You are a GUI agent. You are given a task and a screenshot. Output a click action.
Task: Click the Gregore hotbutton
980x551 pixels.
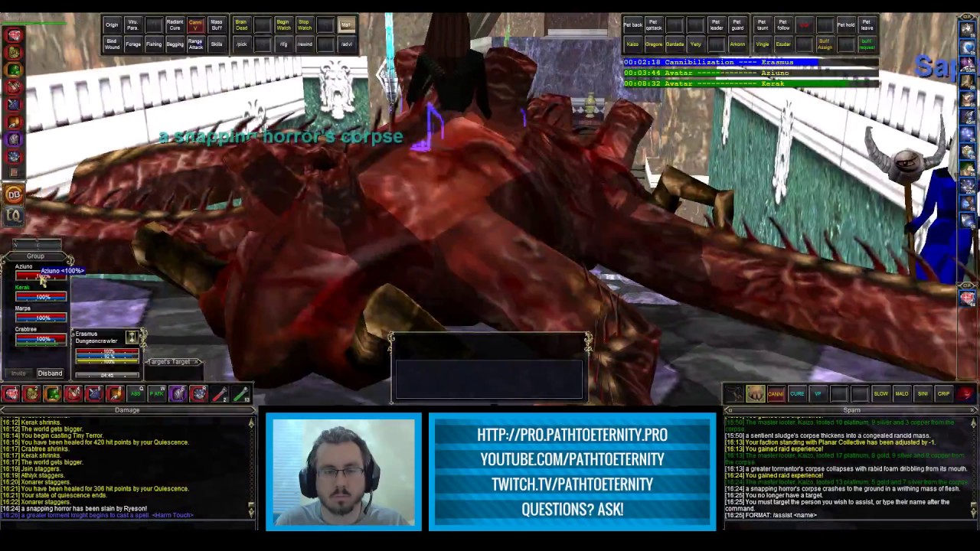654,44
